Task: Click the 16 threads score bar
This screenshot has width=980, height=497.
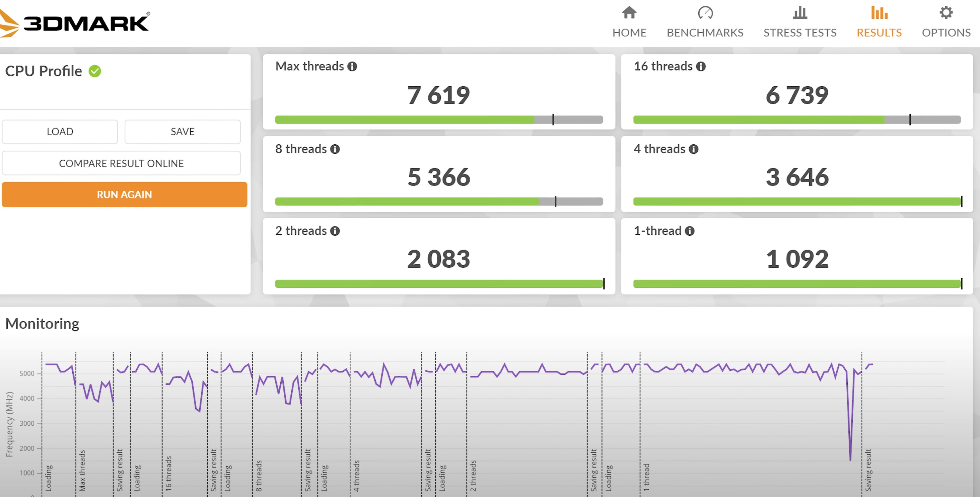Action: (x=797, y=120)
